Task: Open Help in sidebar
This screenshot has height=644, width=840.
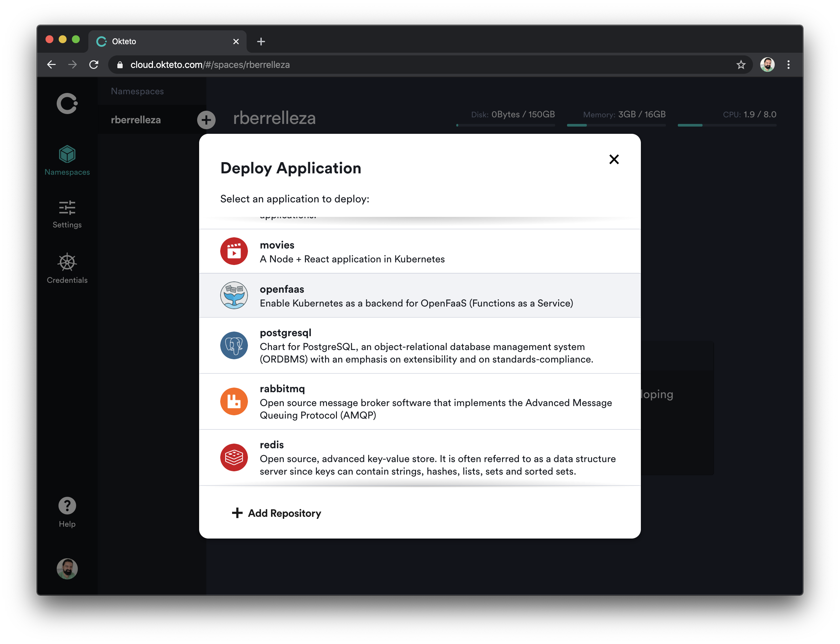Action: click(x=67, y=512)
